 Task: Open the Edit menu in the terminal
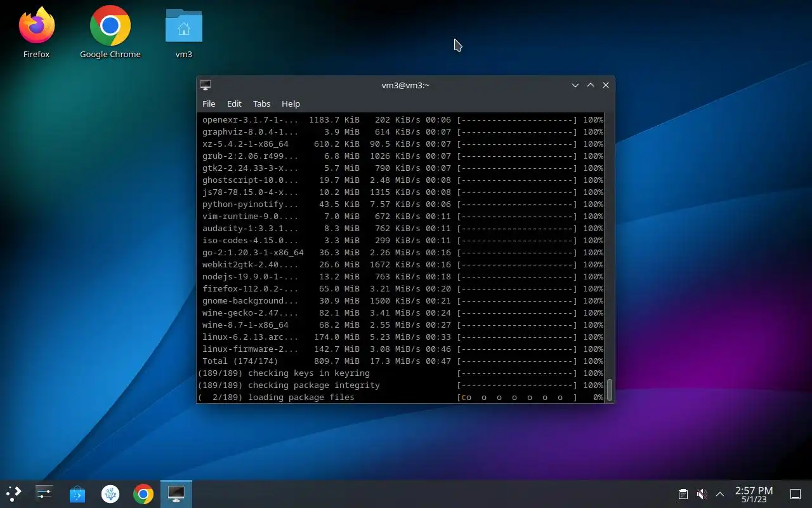tap(234, 104)
